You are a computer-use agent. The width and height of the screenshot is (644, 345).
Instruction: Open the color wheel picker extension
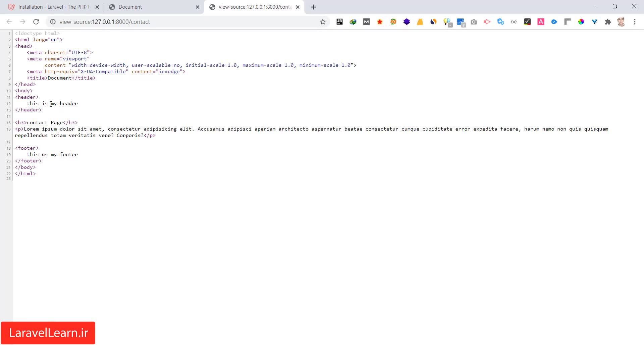coord(581,22)
